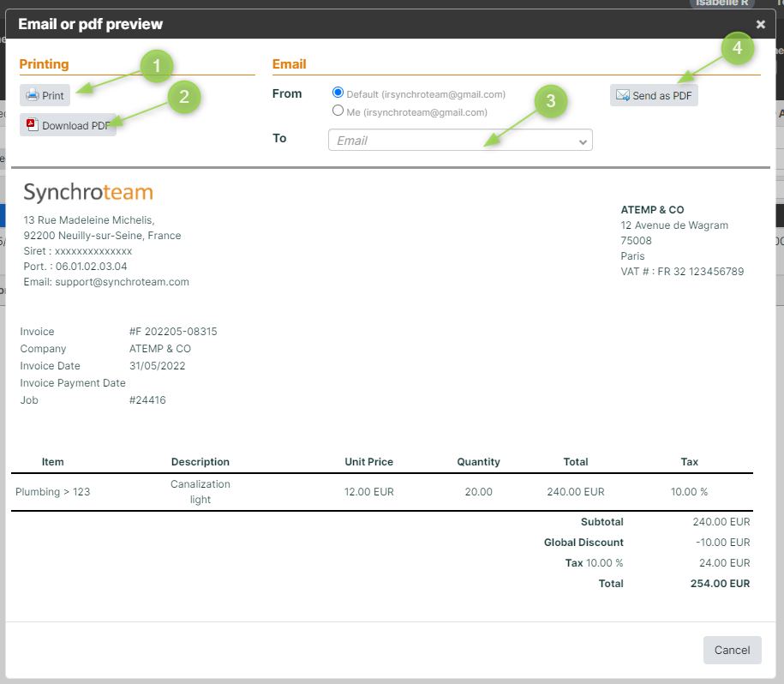
Task: Click the ATEMP & CO company value
Action: [160, 349]
